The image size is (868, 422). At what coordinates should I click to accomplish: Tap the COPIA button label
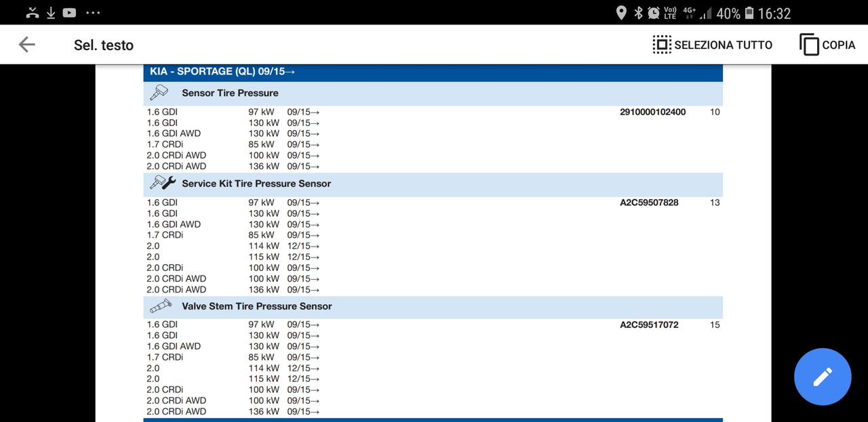(x=839, y=45)
